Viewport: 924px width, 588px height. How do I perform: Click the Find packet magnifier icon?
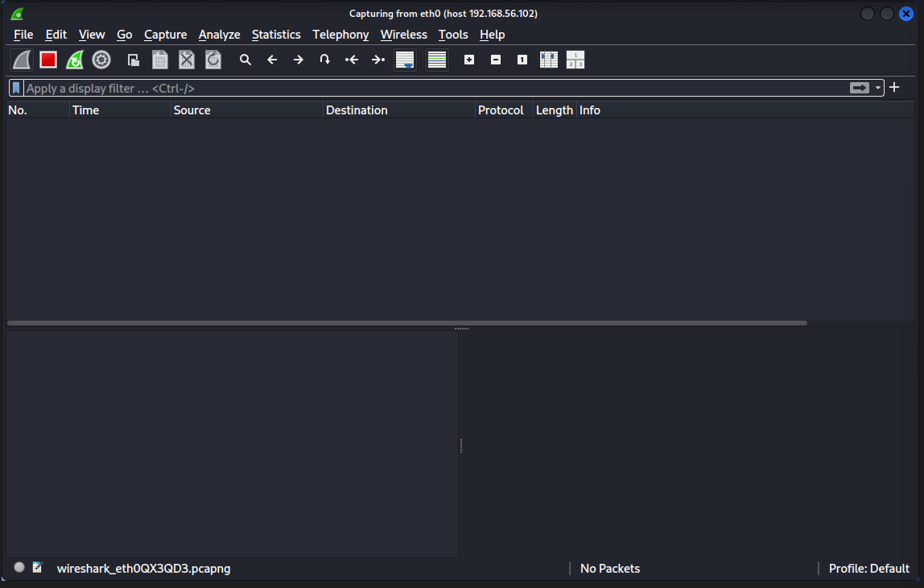pyautogui.click(x=245, y=60)
